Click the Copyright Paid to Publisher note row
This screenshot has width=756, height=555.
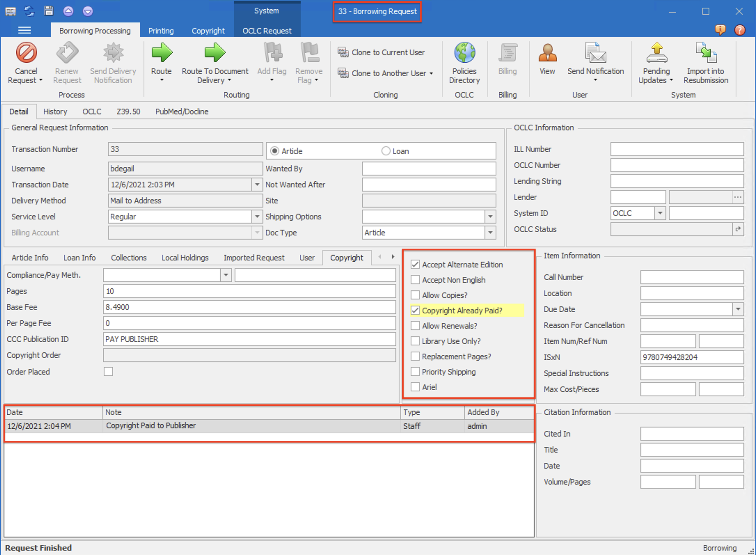[151, 425]
